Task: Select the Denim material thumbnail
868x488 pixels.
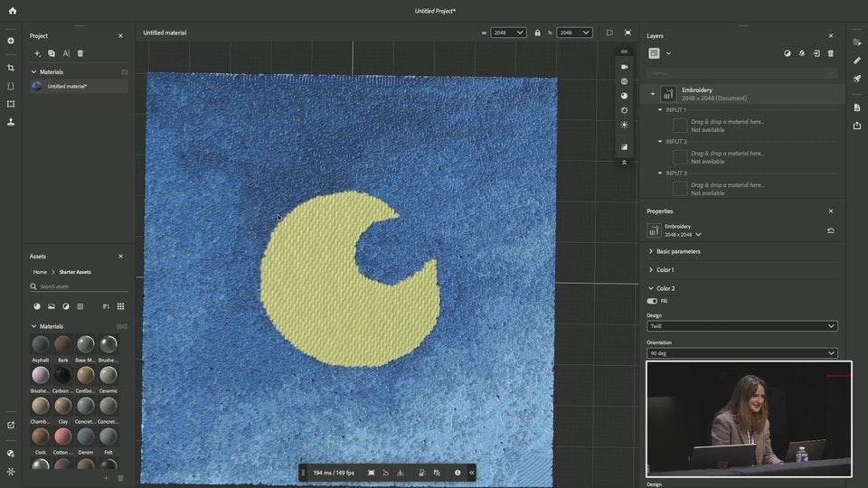Action: pyautogui.click(x=86, y=436)
